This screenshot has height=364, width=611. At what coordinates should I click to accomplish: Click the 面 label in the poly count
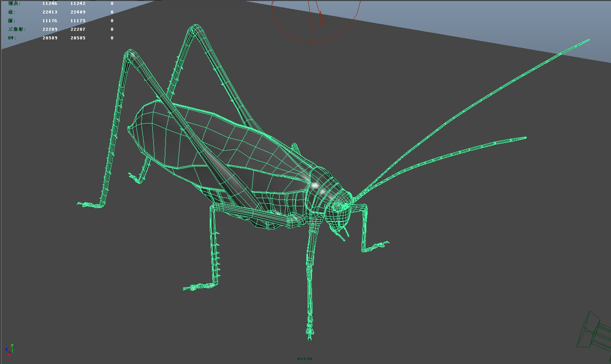[12, 21]
